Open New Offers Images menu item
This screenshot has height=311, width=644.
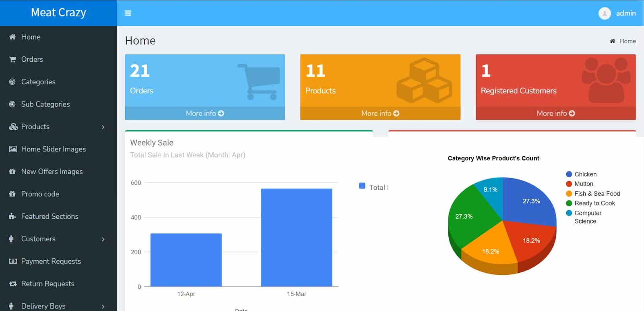tap(52, 172)
